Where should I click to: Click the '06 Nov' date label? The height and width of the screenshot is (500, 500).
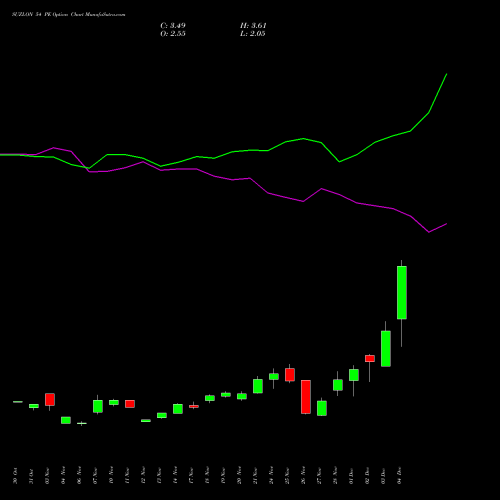pyautogui.click(x=79, y=476)
